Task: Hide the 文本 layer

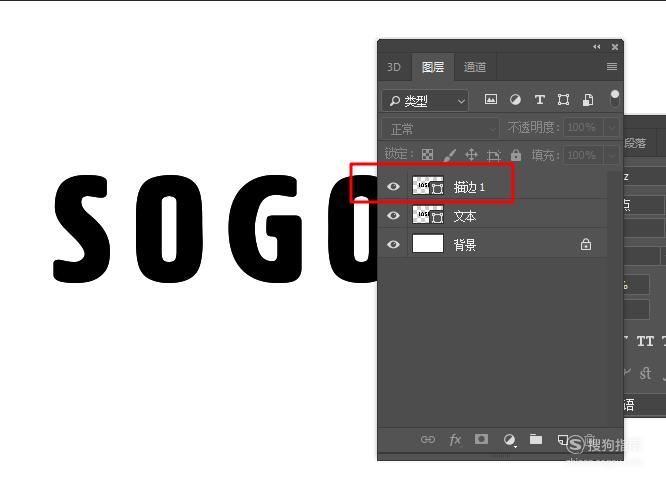Action: (x=393, y=215)
